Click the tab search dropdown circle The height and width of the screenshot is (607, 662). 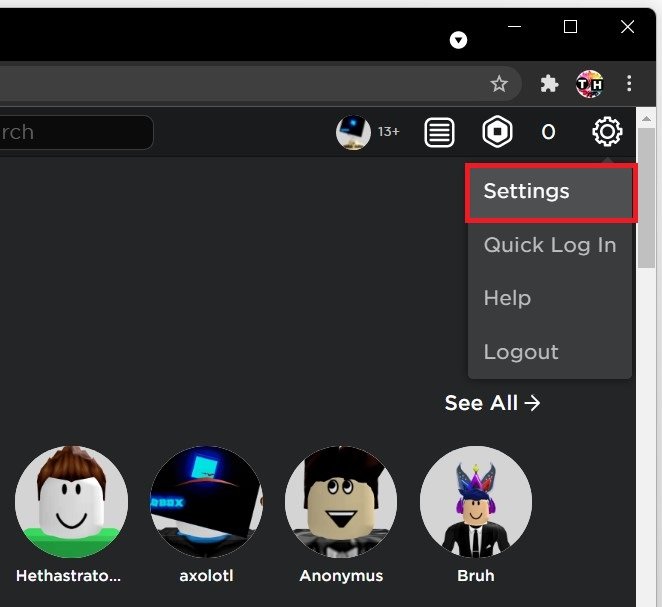459,40
